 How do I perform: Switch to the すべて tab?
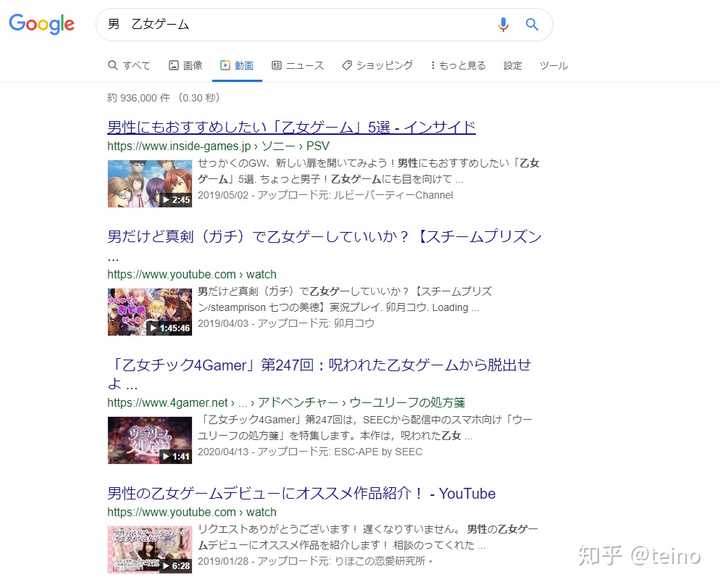(129, 65)
